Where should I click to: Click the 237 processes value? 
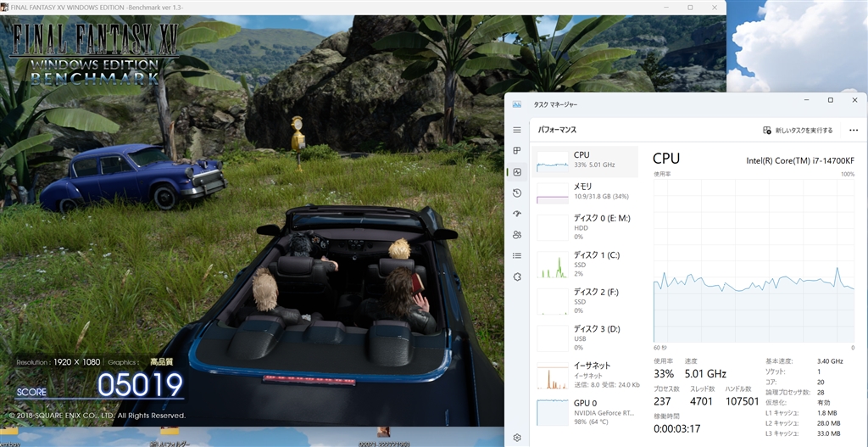click(662, 401)
